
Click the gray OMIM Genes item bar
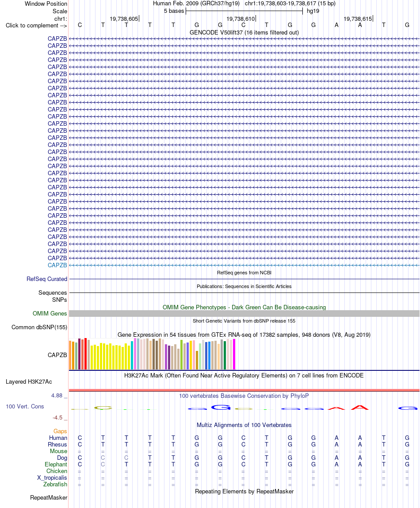coord(244,313)
